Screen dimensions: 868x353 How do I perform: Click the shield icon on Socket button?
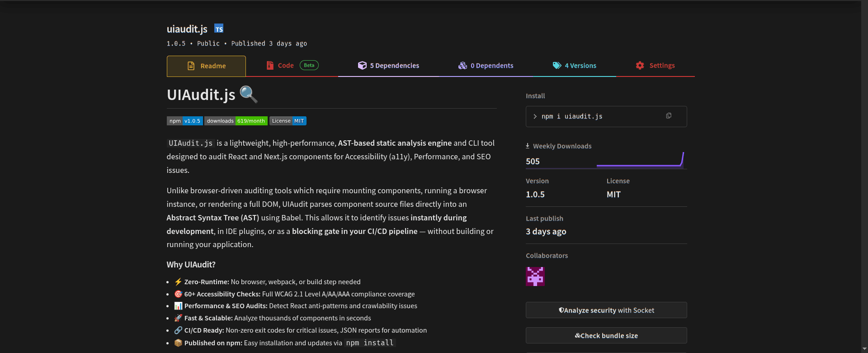pos(561,310)
